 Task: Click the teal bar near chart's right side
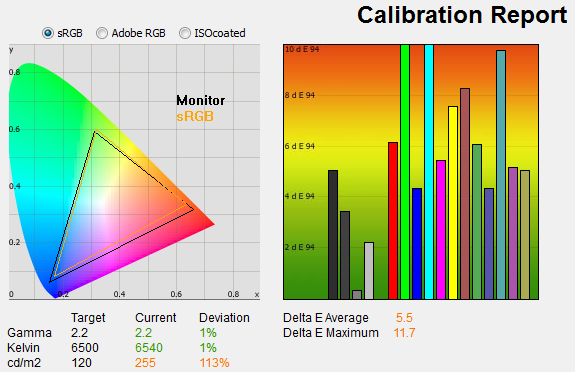coord(501,175)
